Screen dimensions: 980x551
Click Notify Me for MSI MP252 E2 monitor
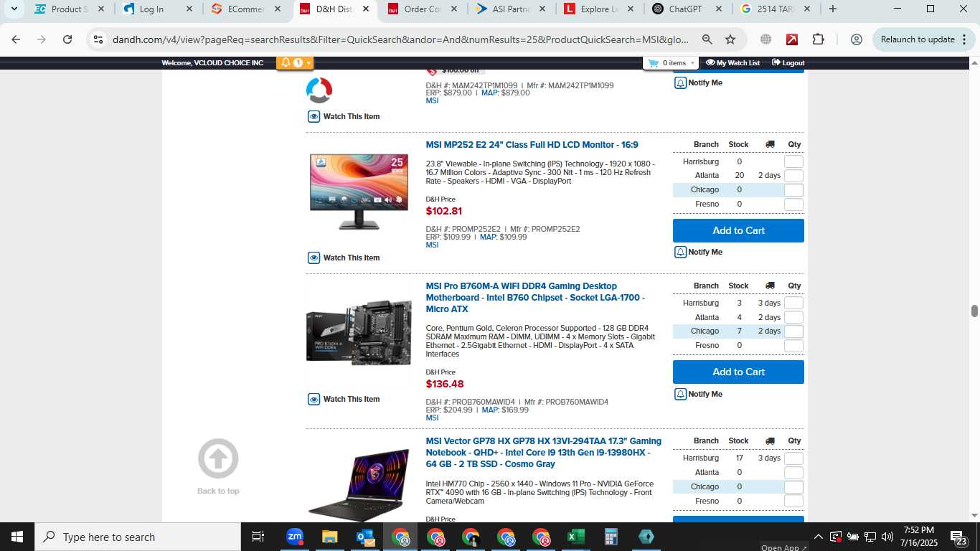click(698, 252)
